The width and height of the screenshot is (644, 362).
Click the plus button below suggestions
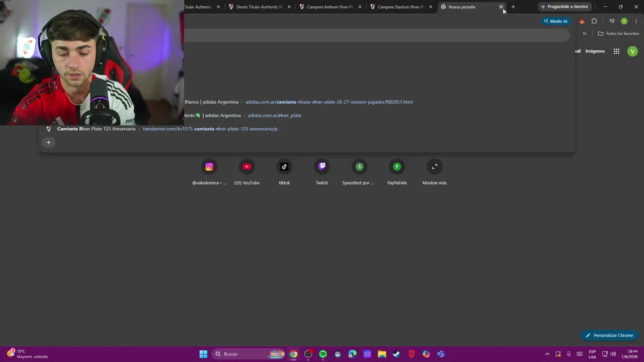(49, 143)
